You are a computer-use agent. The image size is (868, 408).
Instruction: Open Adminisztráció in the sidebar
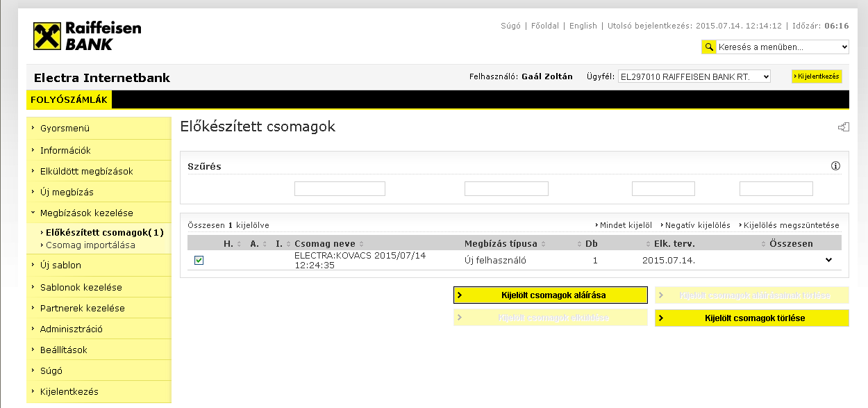98,329
